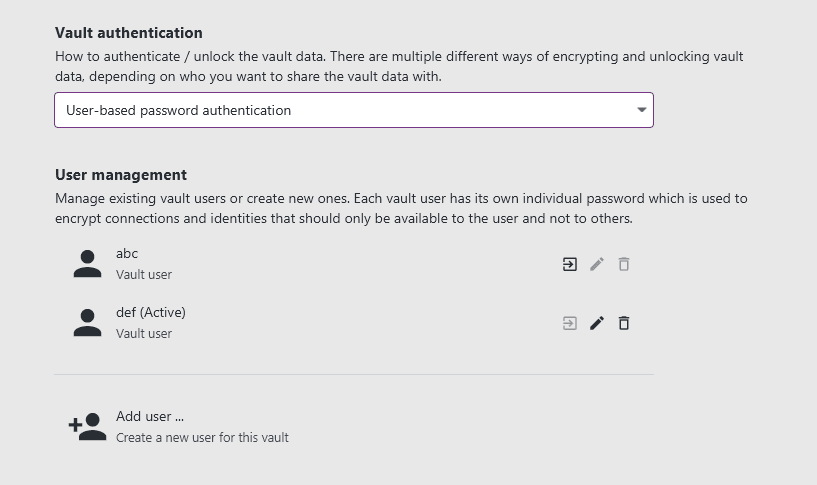Click the add-person plus icon

pyautogui.click(x=87, y=427)
